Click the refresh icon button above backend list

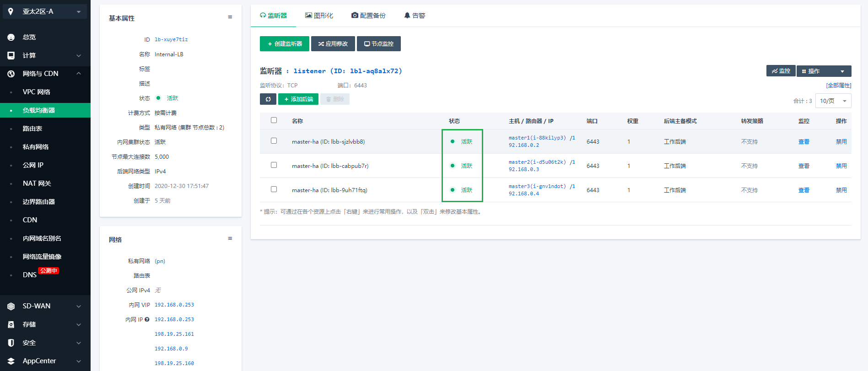point(268,99)
